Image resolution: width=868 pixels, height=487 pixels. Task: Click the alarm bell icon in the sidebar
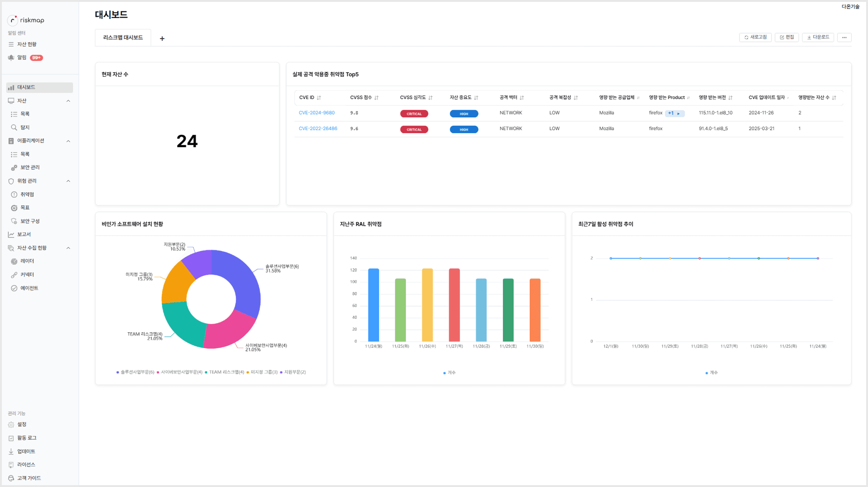point(11,58)
